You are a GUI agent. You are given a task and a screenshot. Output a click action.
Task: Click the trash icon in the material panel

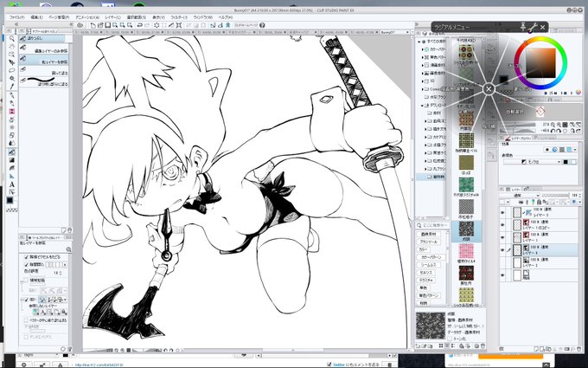tap(483, 345)
